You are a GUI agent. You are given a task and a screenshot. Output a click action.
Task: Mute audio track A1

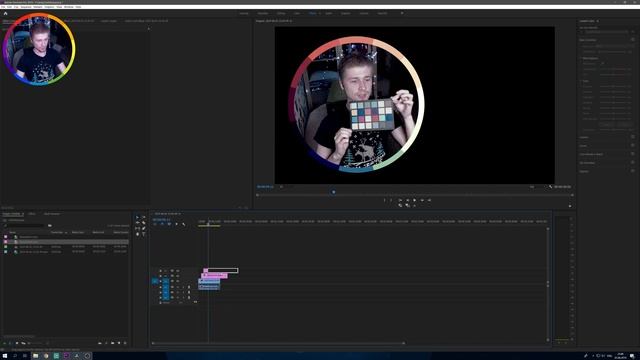pos(178,287)
